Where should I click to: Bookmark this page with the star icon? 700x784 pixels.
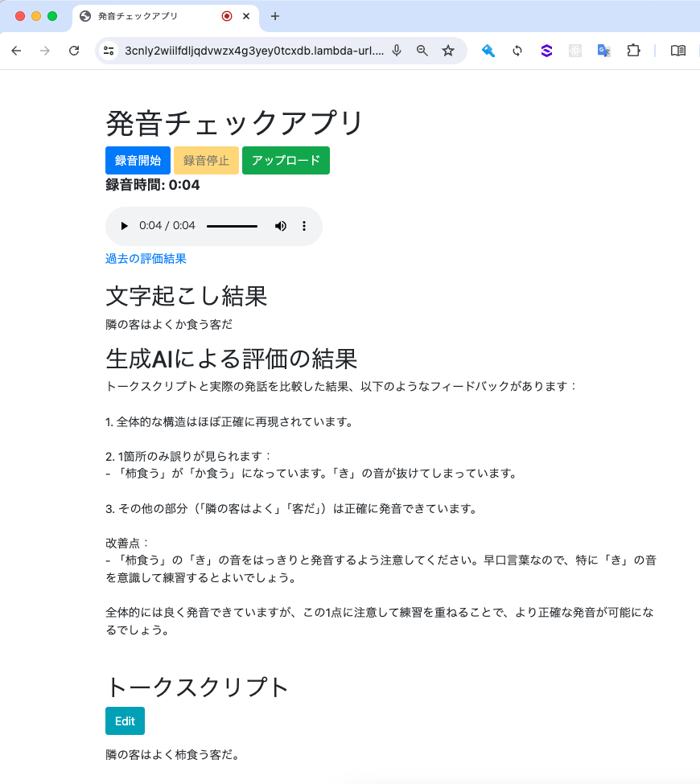(448, 51)
